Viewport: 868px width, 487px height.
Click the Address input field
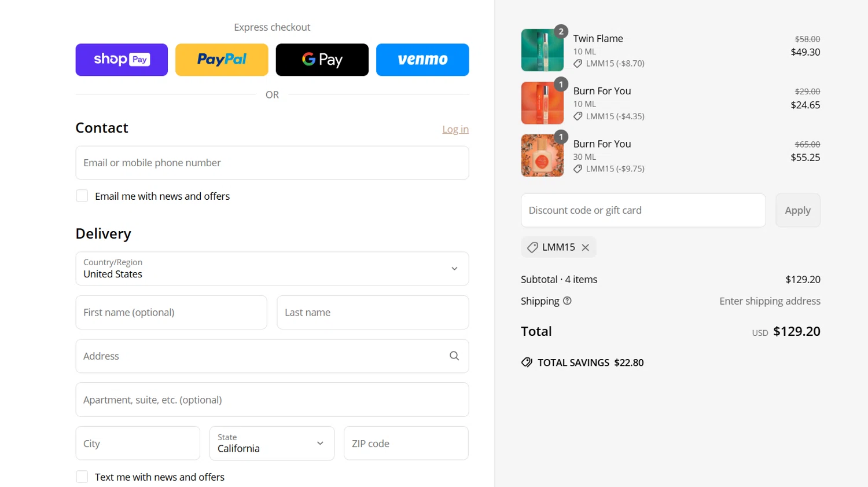coord(272,356)
